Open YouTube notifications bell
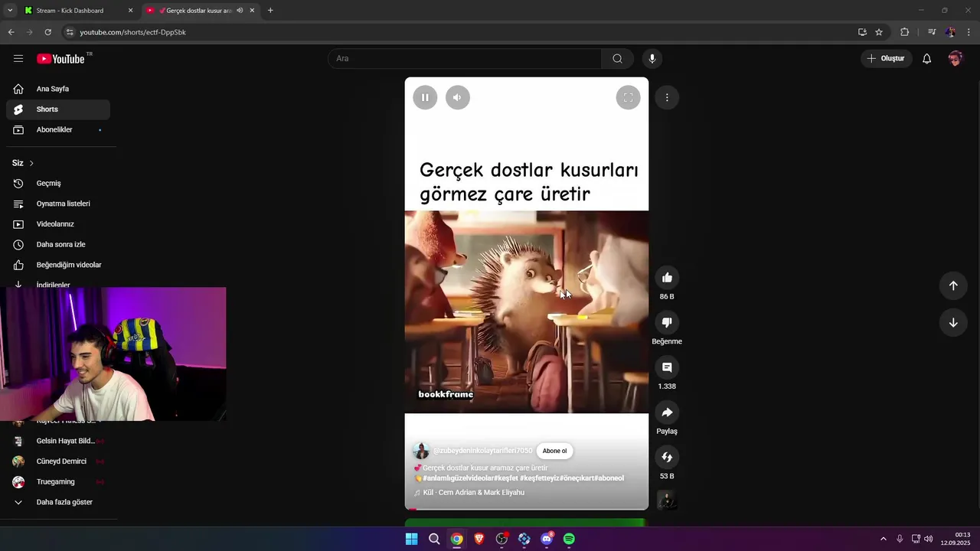This screenshot has width=980, height=551. coord(926,59)
